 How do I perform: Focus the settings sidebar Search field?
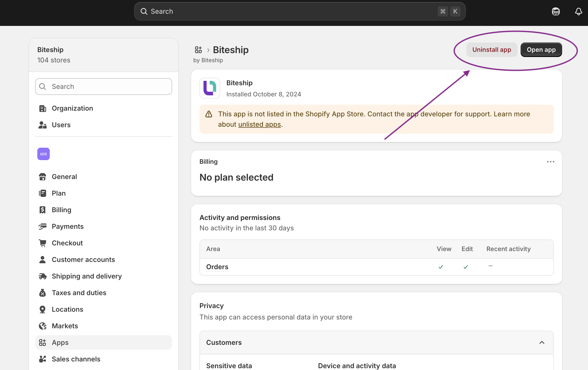104,87
